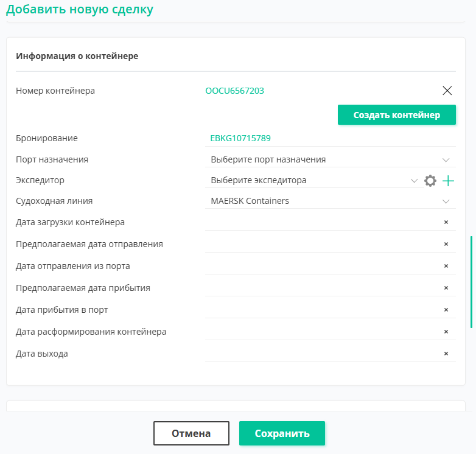Viewport: 476px width, 454px height.
Task: Clear Предполагаемая дата прибытия field
Action: click(446, 288)
